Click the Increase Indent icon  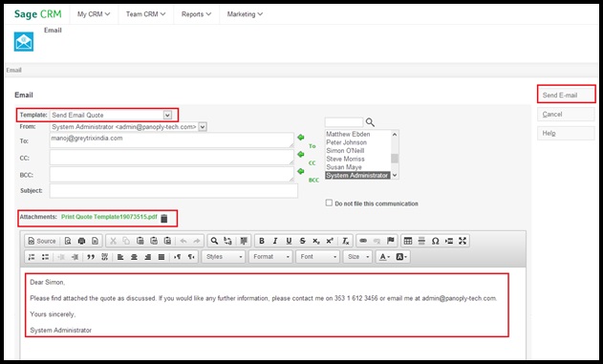75,257
